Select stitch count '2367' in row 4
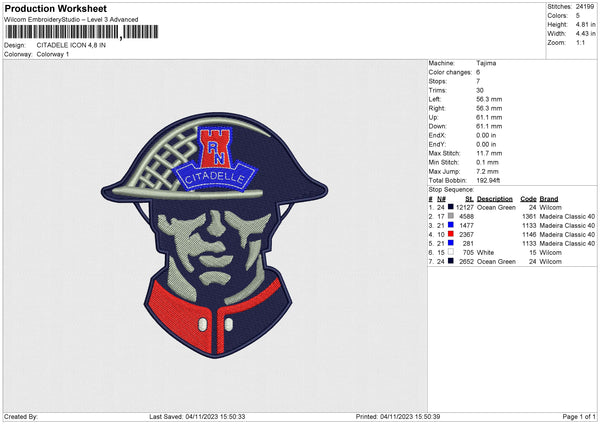The image size is (600, 424). tap(466, 235)
